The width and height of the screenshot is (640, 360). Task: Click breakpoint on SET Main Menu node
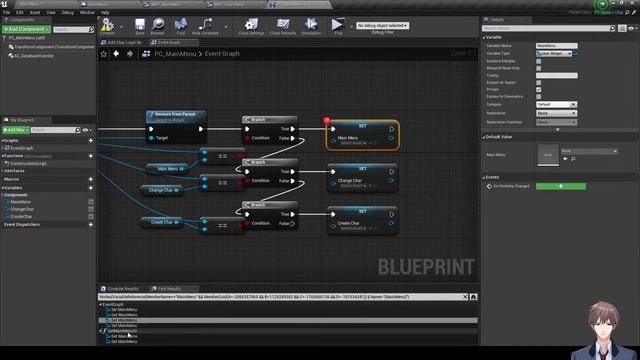coord(327,120)
